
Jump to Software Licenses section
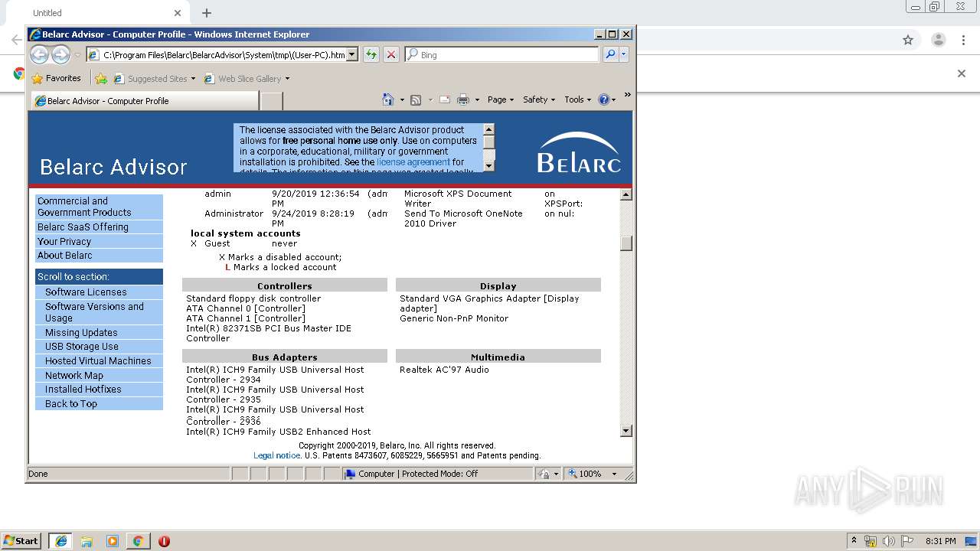click(x=99, y=292)
